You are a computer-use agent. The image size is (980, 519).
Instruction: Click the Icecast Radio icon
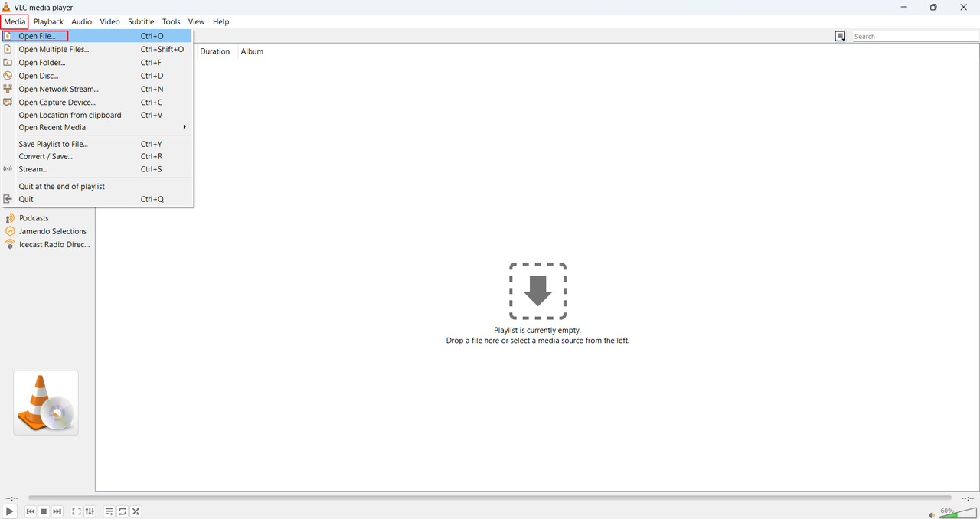coord(10,245)
